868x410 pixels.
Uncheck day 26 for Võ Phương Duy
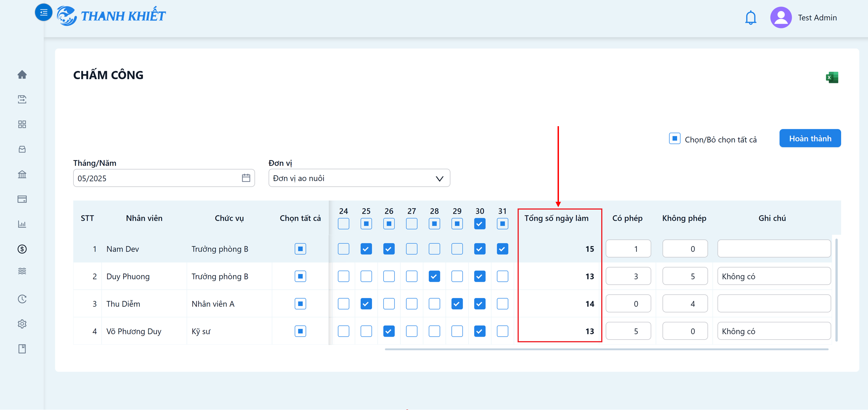(x=389, y=331)
